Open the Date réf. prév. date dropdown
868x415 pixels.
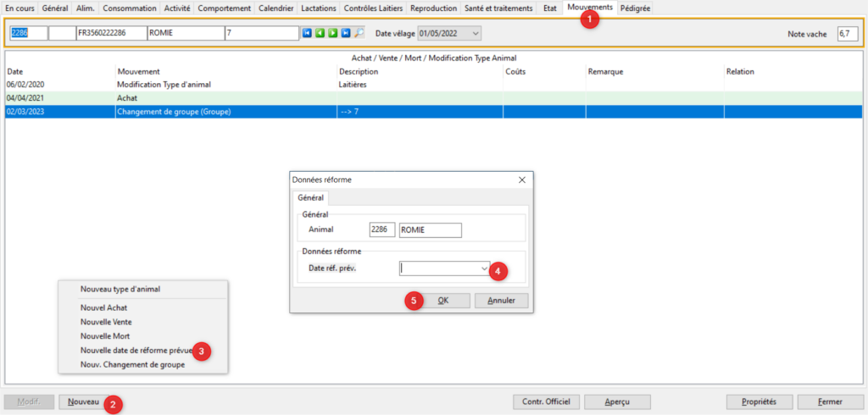(485, 268)
